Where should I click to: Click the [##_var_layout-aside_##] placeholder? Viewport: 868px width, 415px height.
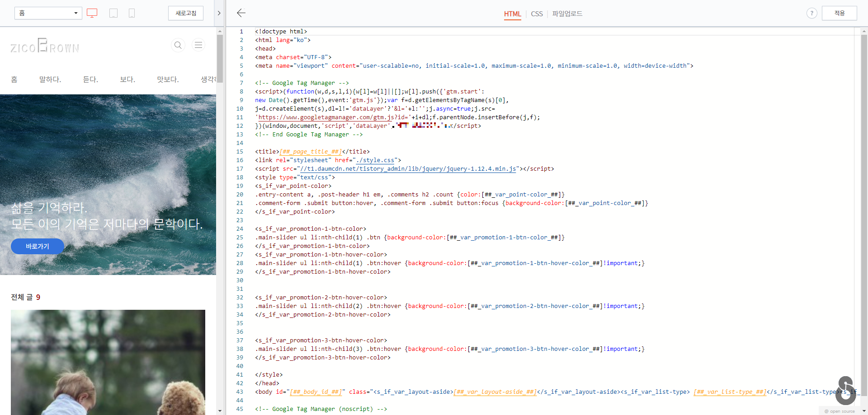[495, 392]
